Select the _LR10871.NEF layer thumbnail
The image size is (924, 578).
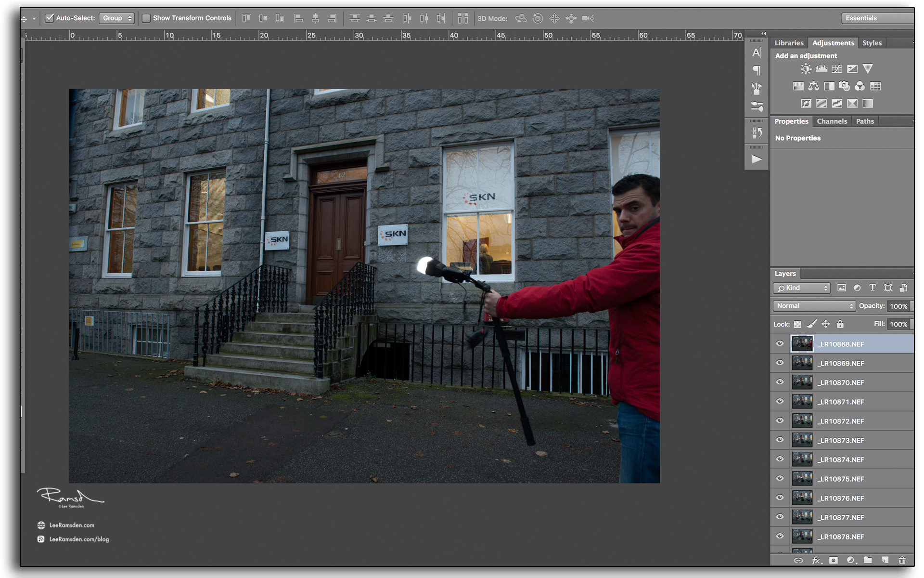click(802, 401)
